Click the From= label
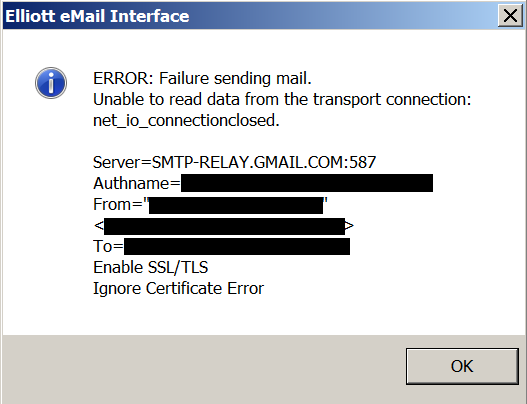The height and width of the screenshot is (404, 527). point(118,204)
